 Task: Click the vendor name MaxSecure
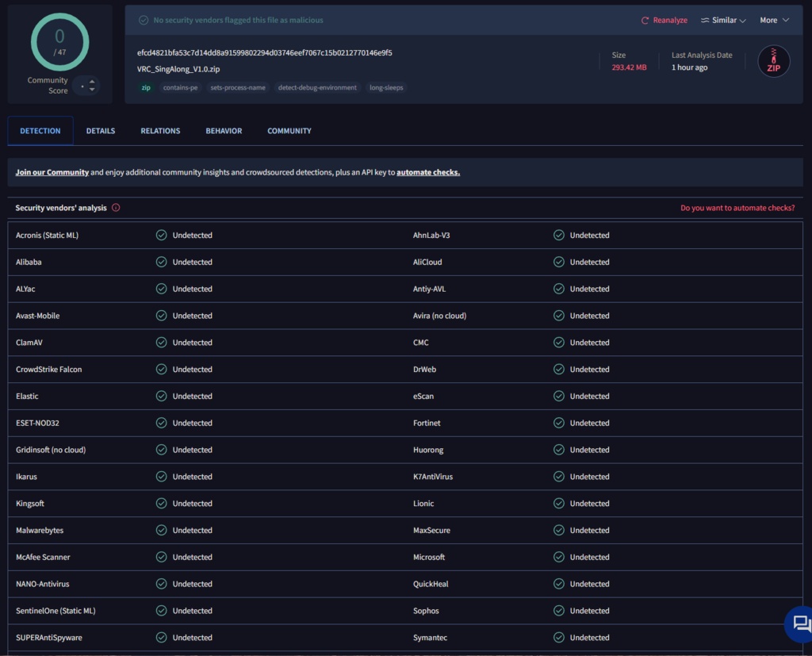(x=432, y=530)
